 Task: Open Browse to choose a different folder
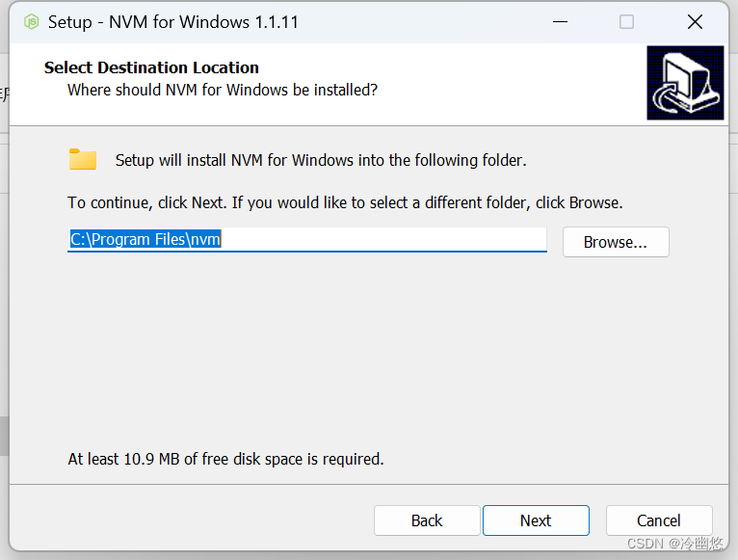tap(616, 242)
